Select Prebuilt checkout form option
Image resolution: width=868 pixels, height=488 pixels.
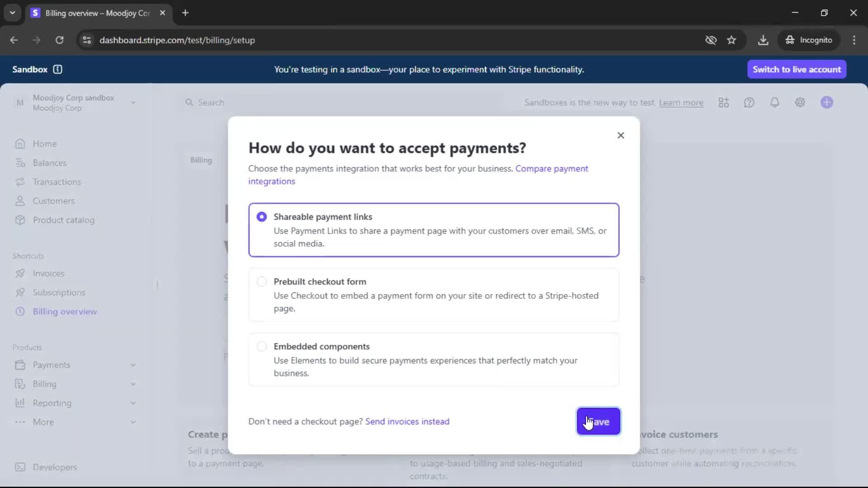[x=262, y=282]
